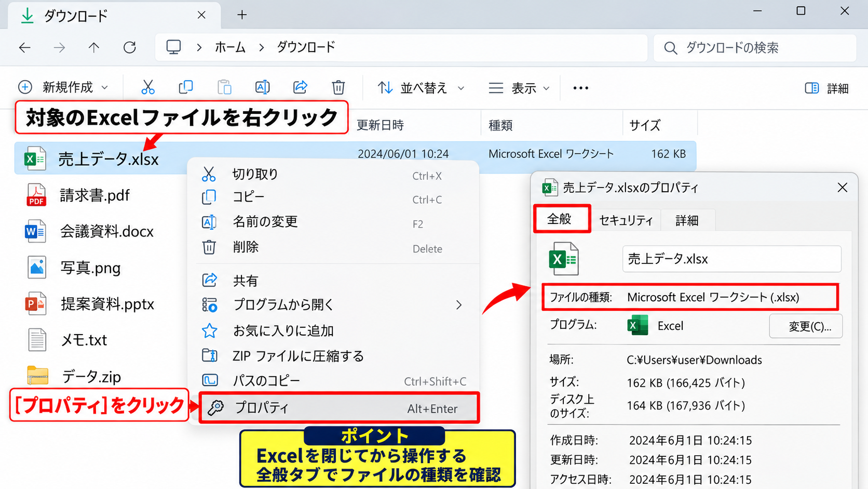
Task: Open a new tab with the plus icon
Action: (x=242, y=15)
